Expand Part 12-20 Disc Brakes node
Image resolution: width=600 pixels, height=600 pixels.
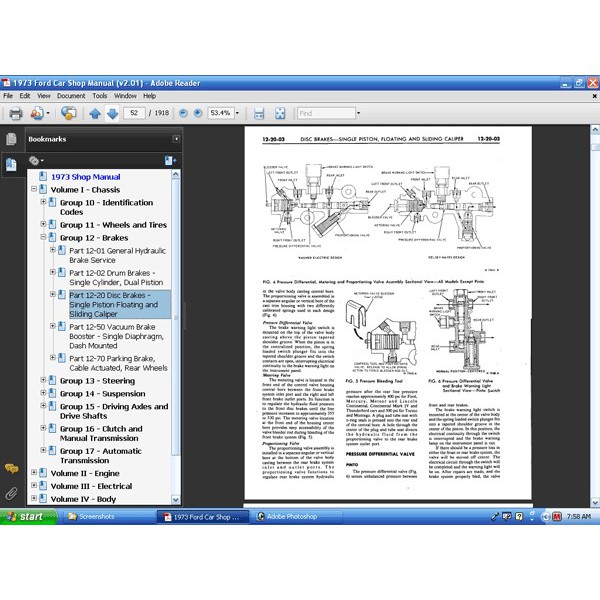[x=53, y=294]
